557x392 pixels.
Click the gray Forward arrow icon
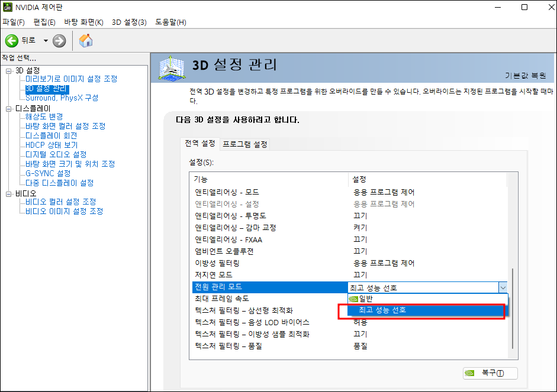[x=59, y=41]
